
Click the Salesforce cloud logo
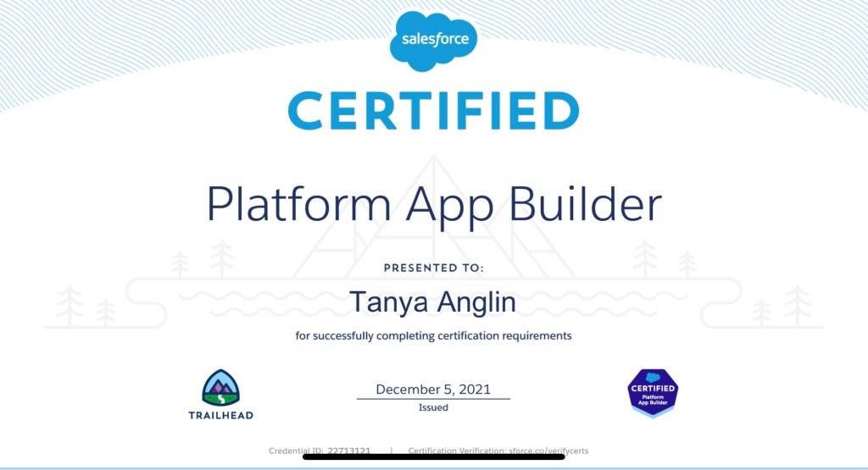tap(433, 41)
